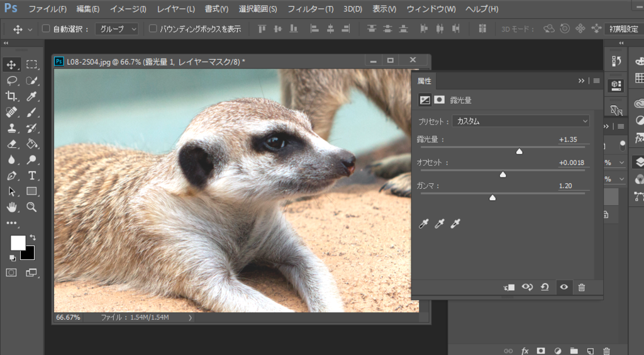Open the グループ auto-select dropdown
Image resolution: width=644 pixels, height=355 pixels.
pos(117,29)
